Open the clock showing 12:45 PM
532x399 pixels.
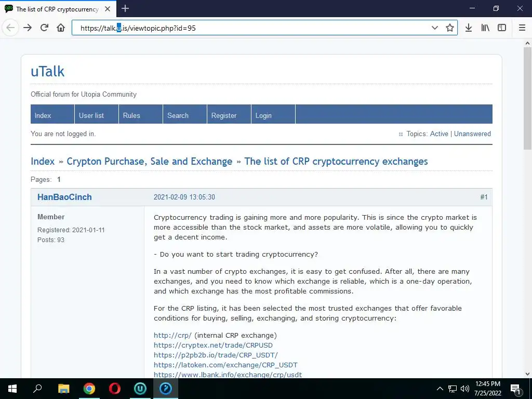click(x=488, y=389)
